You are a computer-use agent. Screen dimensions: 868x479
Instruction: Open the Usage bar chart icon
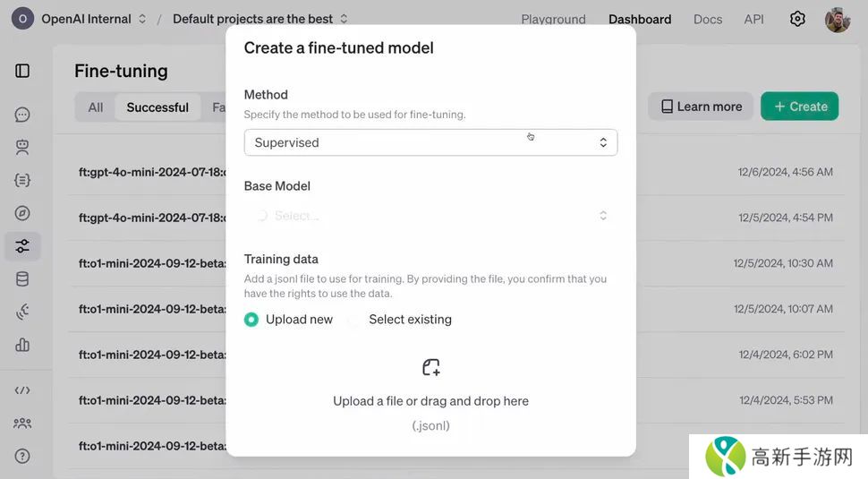pyautogui.click(x=22, y=345)
